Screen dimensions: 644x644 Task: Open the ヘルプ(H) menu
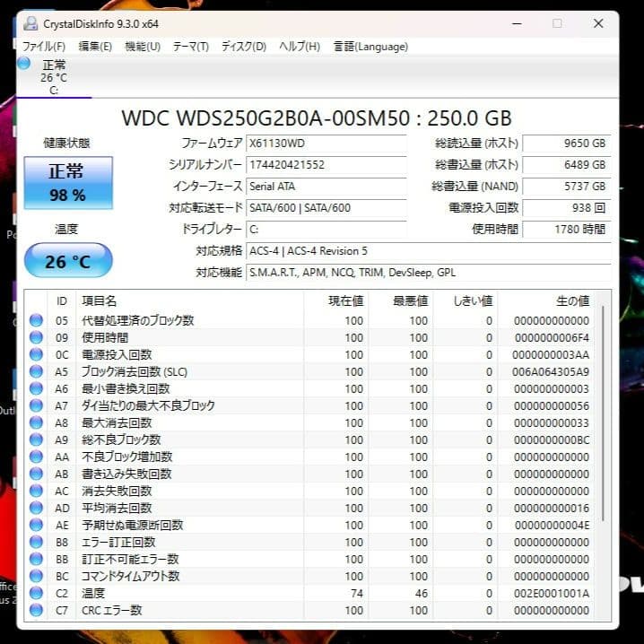[300, 47]
